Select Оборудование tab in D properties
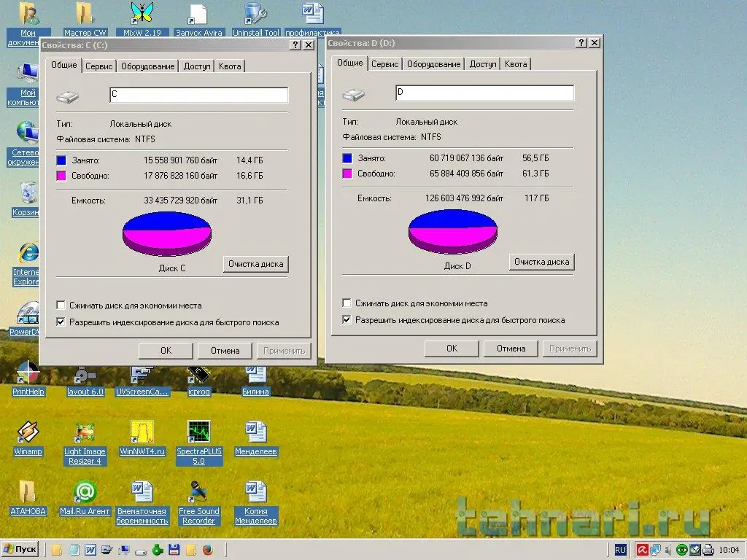The image size is (747, 560). click(434, 64)
